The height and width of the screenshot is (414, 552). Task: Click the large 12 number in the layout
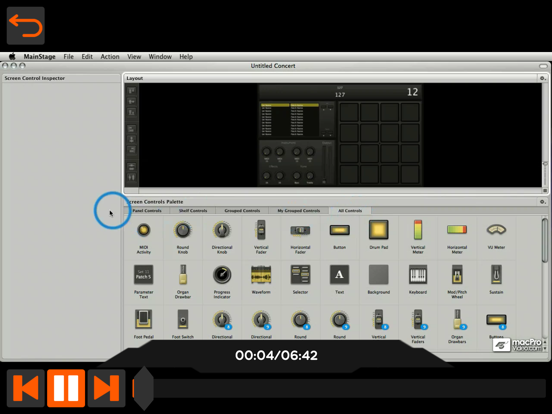(x=412, y=92)
